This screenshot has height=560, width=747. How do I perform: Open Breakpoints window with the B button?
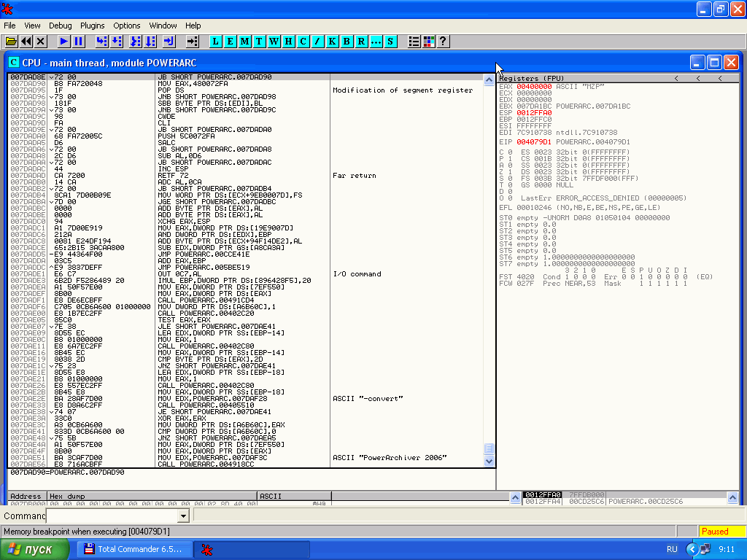[347, 42]
